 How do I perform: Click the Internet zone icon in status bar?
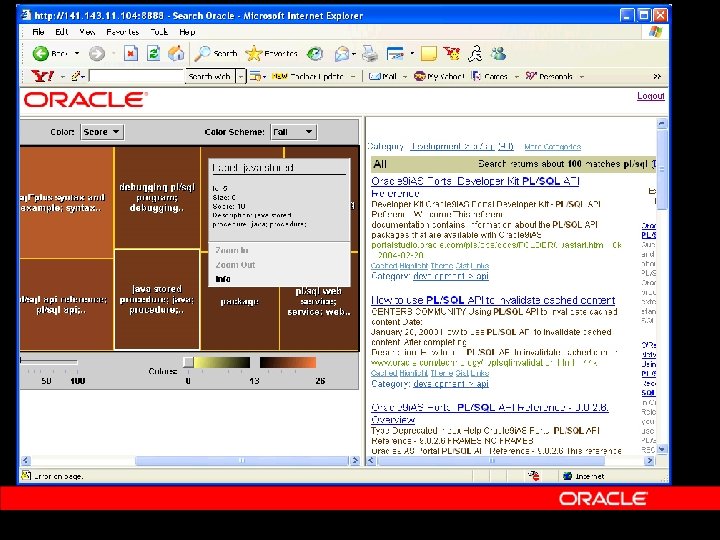tap(568, 476)
